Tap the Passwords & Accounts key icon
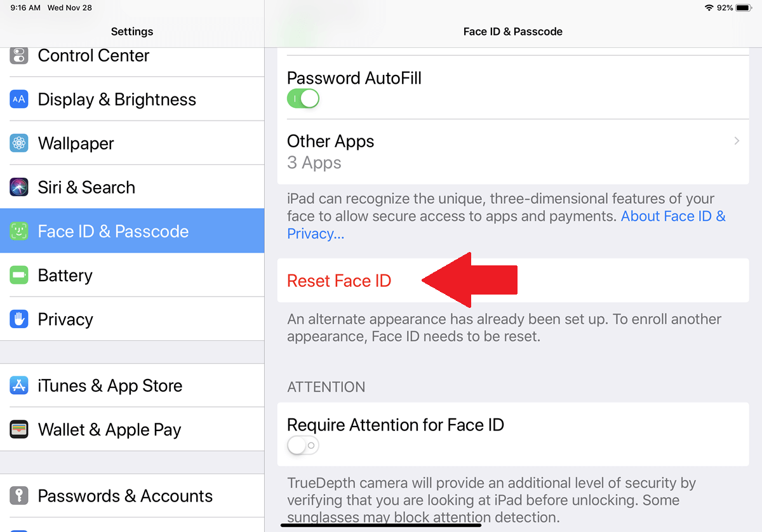 pos(19,496)
